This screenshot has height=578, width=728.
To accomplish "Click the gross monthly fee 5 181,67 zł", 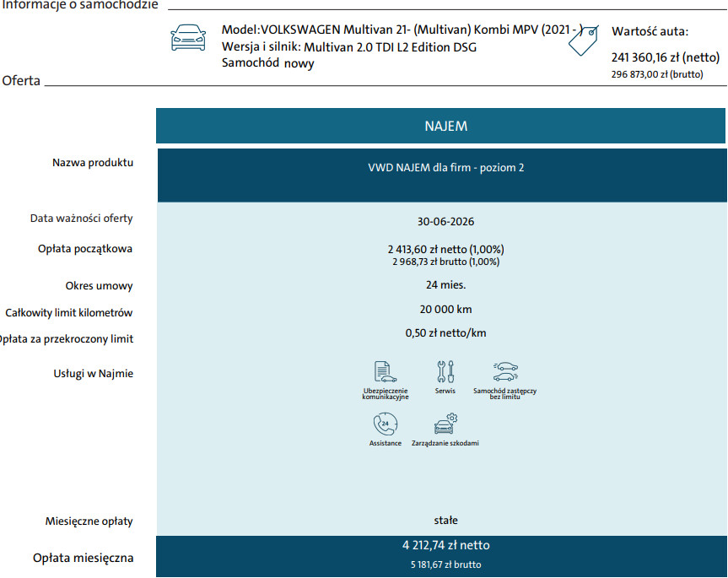I will coord(445,564).
